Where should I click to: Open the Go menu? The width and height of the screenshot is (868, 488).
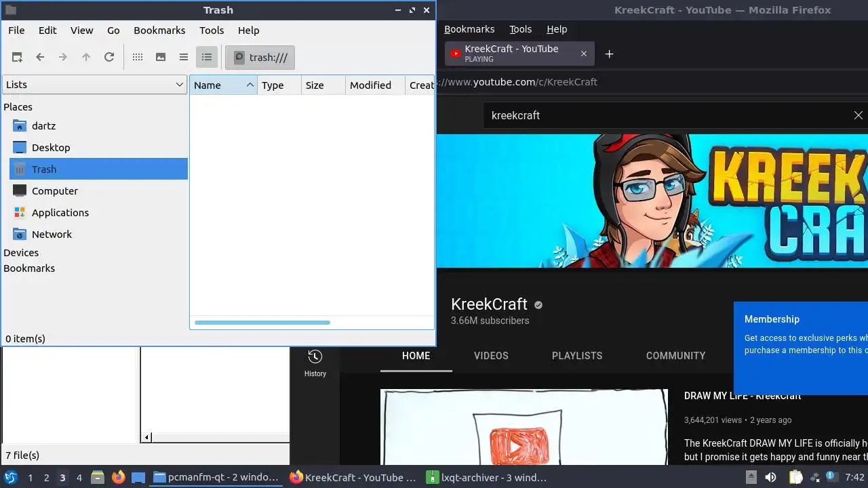coord(113,30)
